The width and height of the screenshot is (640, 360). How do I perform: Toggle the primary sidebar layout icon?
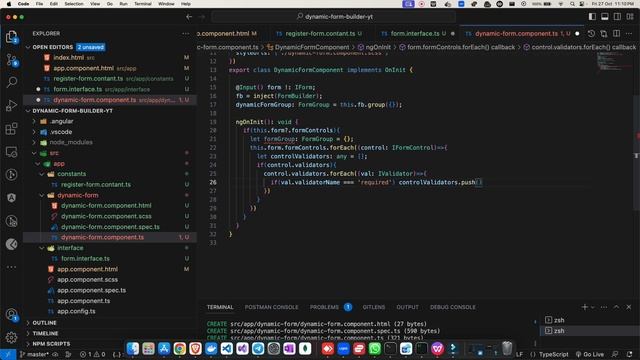click(592, 17)
